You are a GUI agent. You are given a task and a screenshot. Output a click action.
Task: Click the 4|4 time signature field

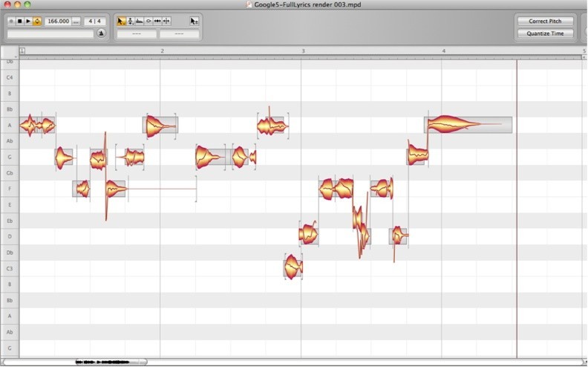coord(94,22)
